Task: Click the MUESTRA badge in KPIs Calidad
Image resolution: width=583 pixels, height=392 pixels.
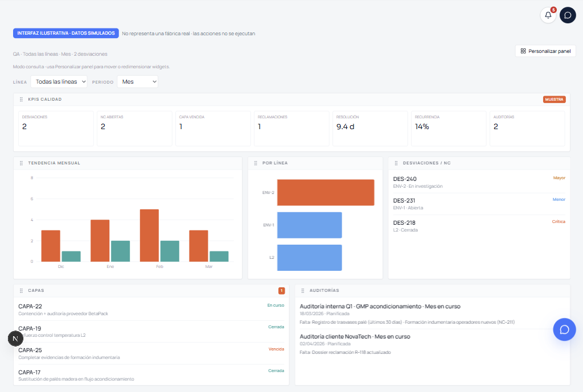Action: click(x=554, y=100)
